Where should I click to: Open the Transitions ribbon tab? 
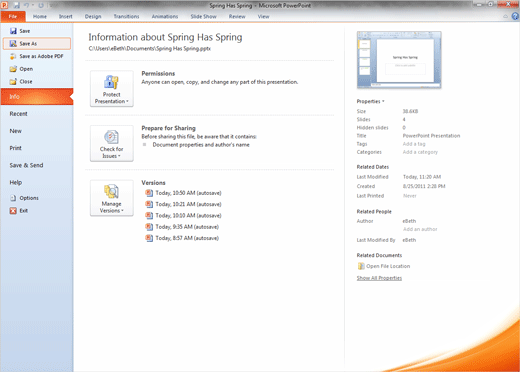126,16
